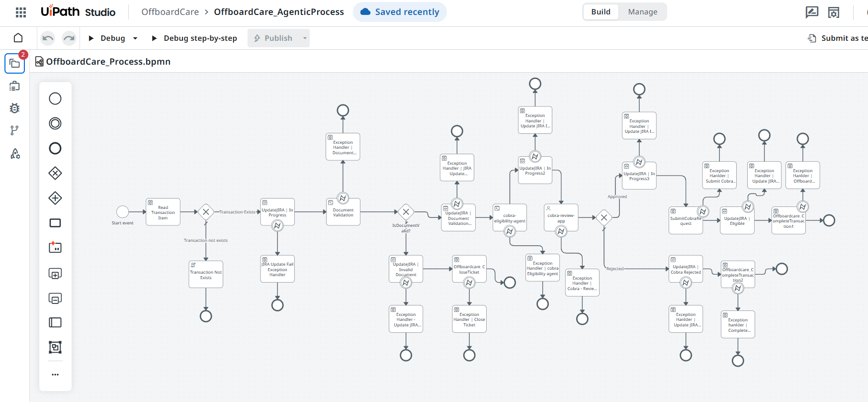Viewport: 868px width, 402px height.
Task: Select the Exception Handler Submit Cobra task
Action: pos(720,175)
